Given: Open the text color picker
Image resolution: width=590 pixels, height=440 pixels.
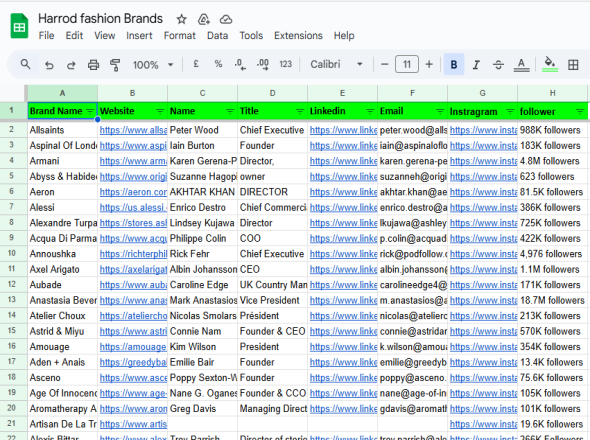Looking at the screenshot, I should point(522,65).
